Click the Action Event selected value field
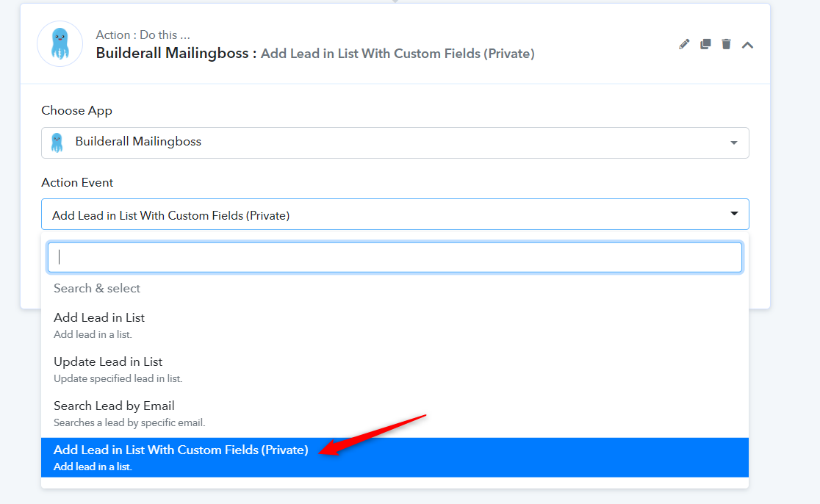This screenshot has height=504, width=820. click(395, 215)
